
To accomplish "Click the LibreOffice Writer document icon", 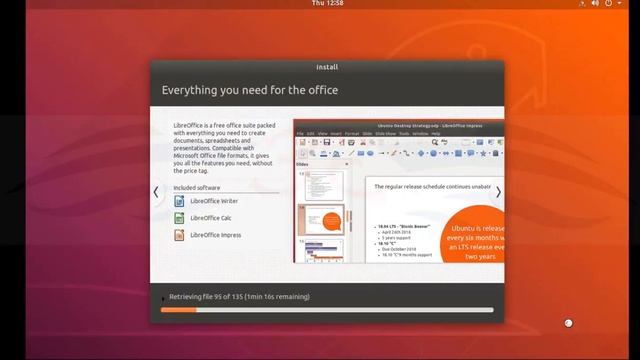I will tap(179, 201).
